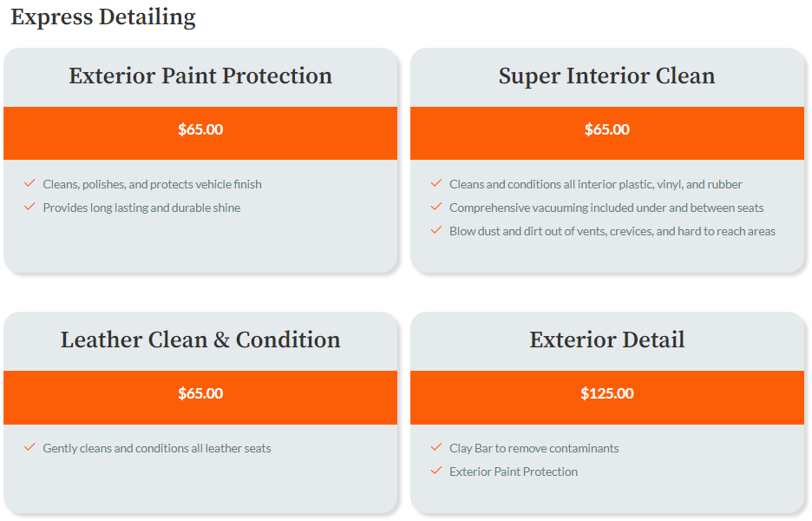Click the $65.00 price under Leather Clean & Condition
The image size is (812, 521).
click(200, 394)
